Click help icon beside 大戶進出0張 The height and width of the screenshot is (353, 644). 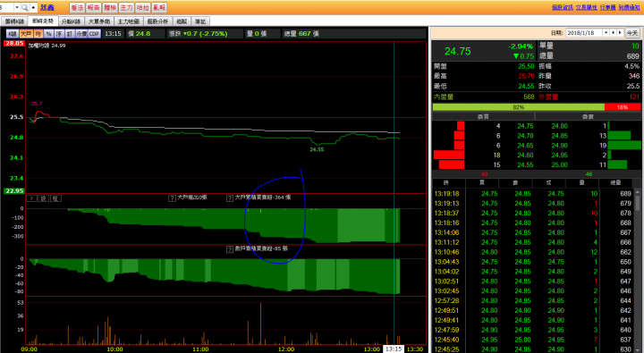pyautogui.click(x=172, y=198)
